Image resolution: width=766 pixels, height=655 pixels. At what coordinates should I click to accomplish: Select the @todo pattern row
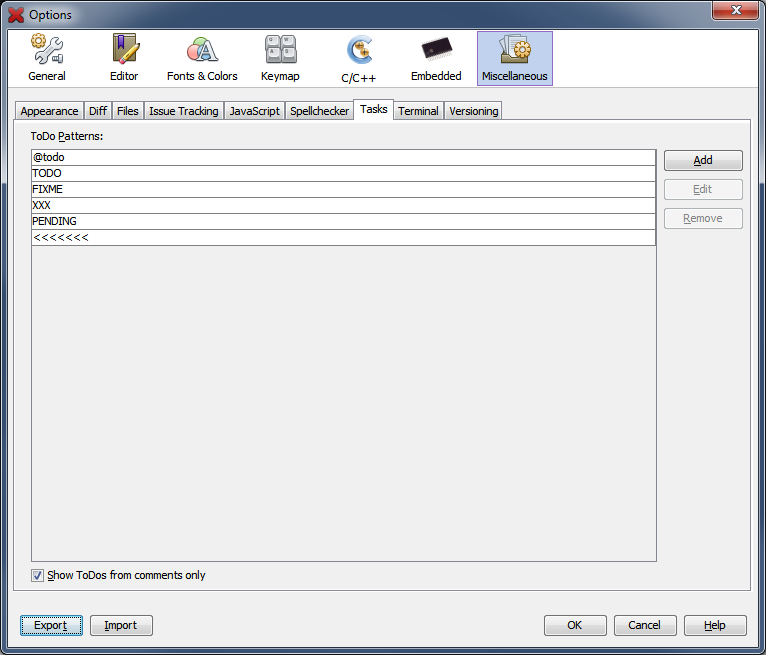tap(343, 157)
